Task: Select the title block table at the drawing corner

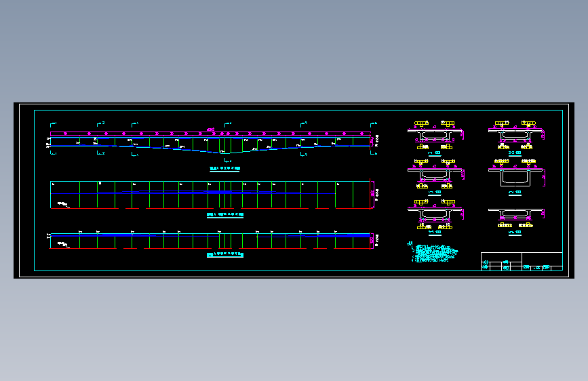Action: point(522,262)
